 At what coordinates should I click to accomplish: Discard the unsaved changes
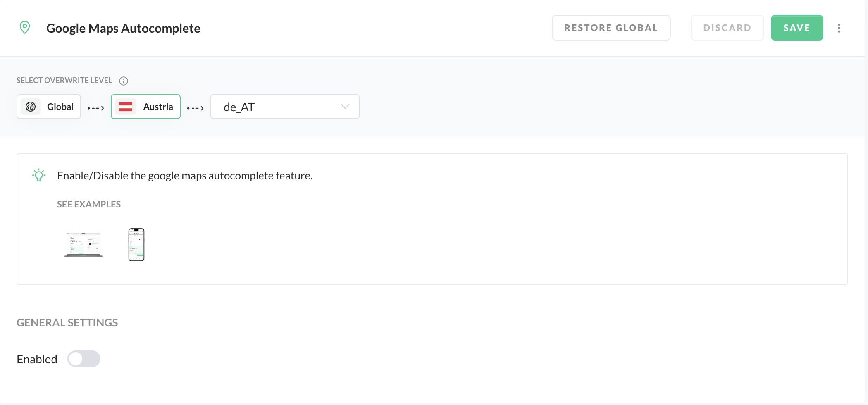(727, 28)
